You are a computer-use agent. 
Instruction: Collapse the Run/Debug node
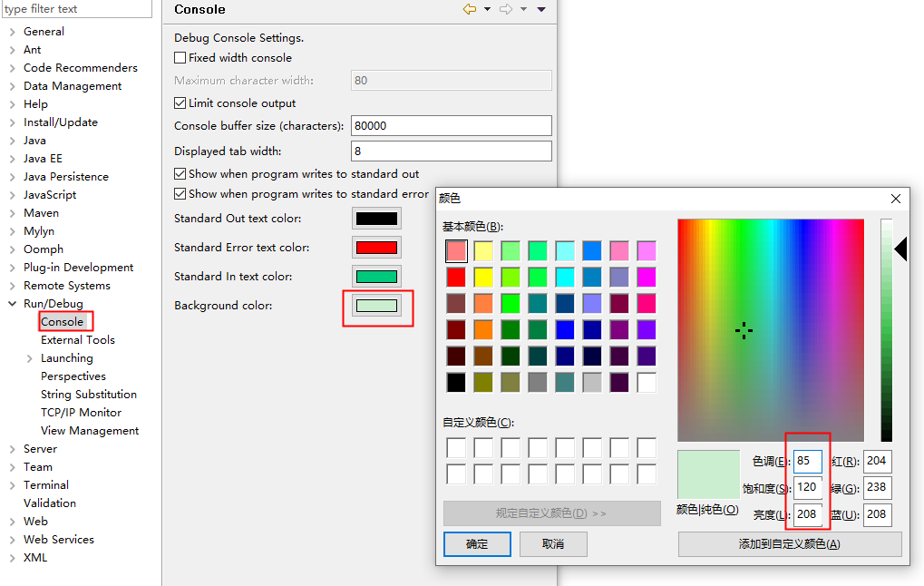(13, 304)
